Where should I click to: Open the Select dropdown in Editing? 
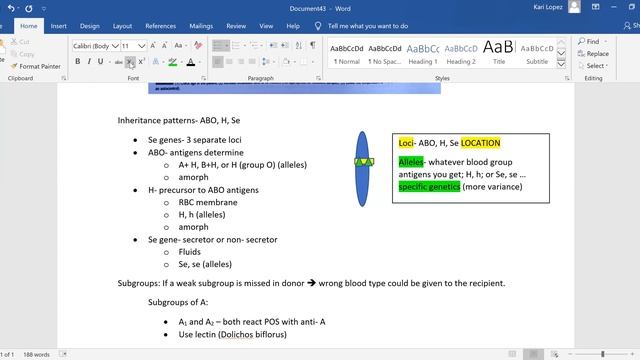593,66
